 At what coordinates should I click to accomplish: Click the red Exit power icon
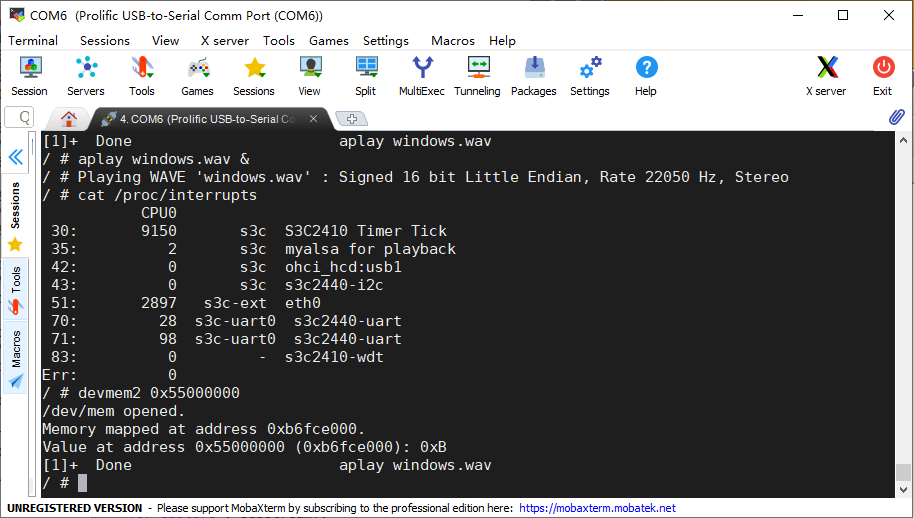[x=883, y=76]
